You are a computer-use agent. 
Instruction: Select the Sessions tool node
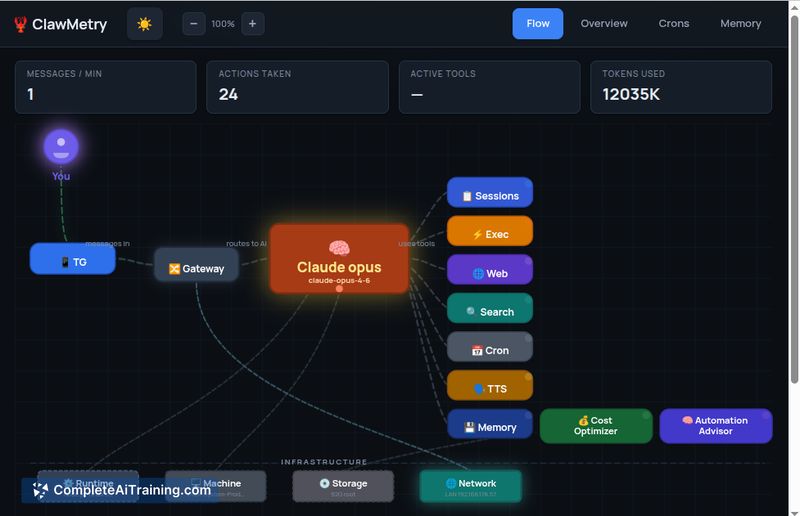tap(490, 196)
